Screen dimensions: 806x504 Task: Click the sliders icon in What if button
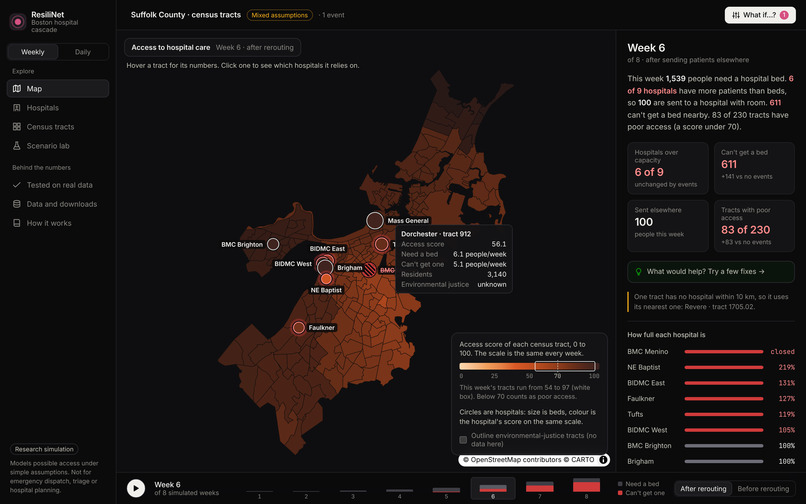[736, 15]
